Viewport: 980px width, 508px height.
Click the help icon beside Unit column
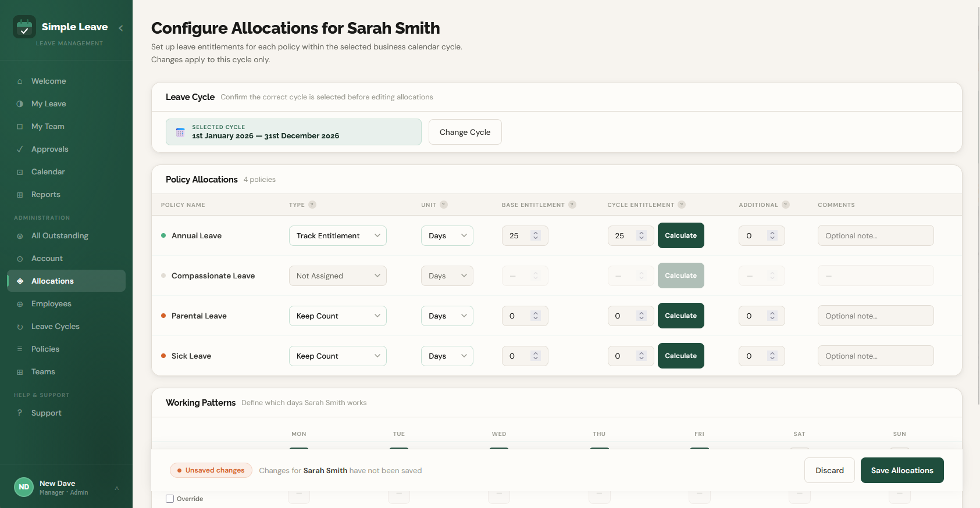[444, 205]
